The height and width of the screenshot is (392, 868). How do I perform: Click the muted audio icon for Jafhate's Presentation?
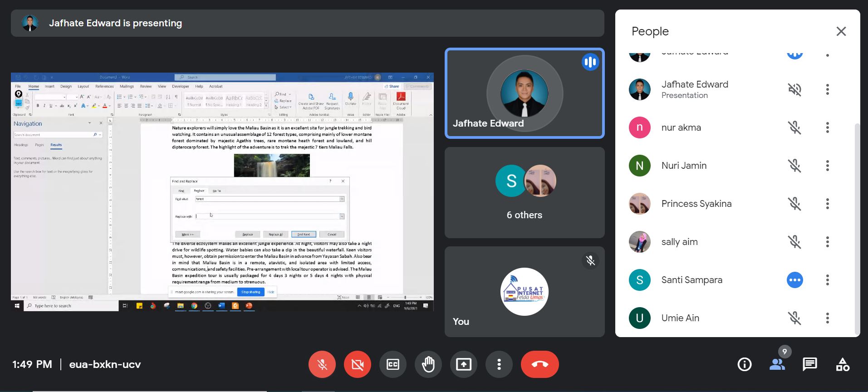click(794, 89)
